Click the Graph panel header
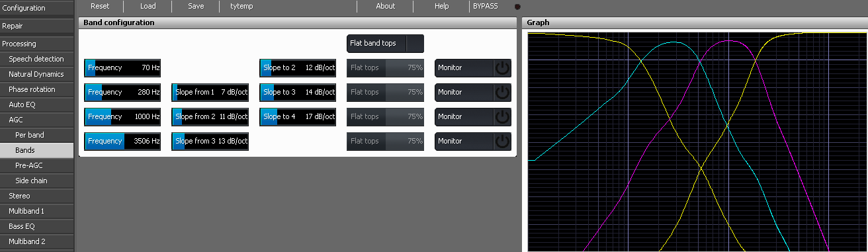 695,22
